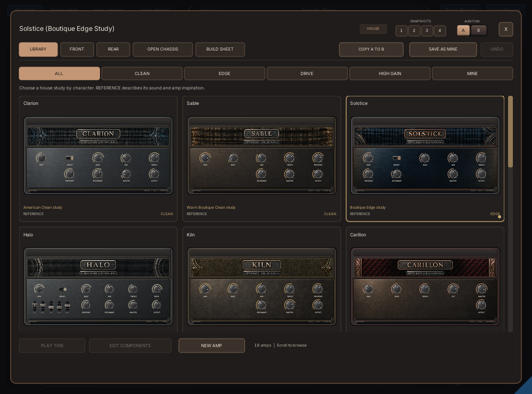Click the 'American Clean study' description
The image size is (532, 394).
[x=43, y=207]
